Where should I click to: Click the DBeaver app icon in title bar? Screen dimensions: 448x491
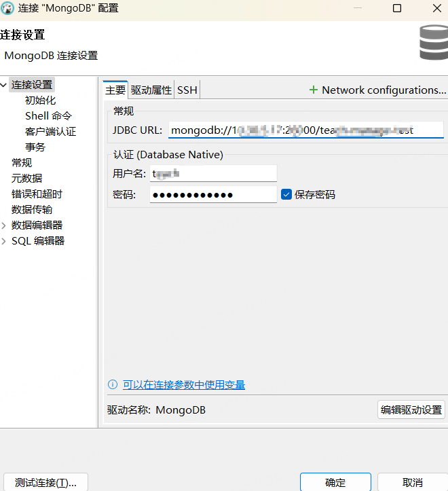pyautogui.click(x=7, y=8)
